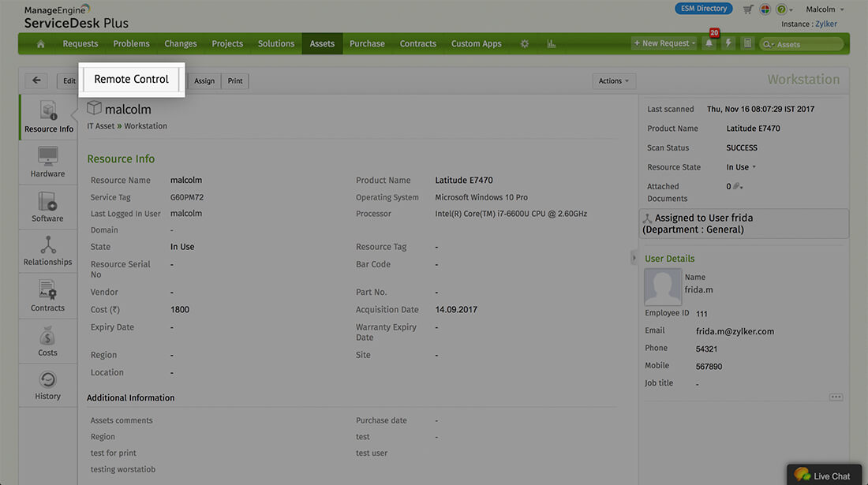Click the more options ellipsis in User Details

[x=836, y=397]
